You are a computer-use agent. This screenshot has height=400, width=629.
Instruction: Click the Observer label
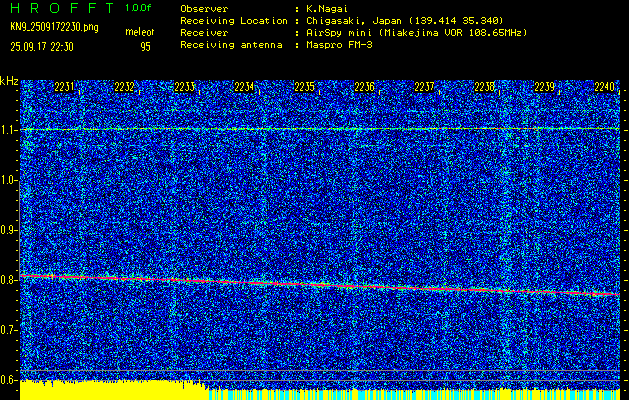pos(204,9)
